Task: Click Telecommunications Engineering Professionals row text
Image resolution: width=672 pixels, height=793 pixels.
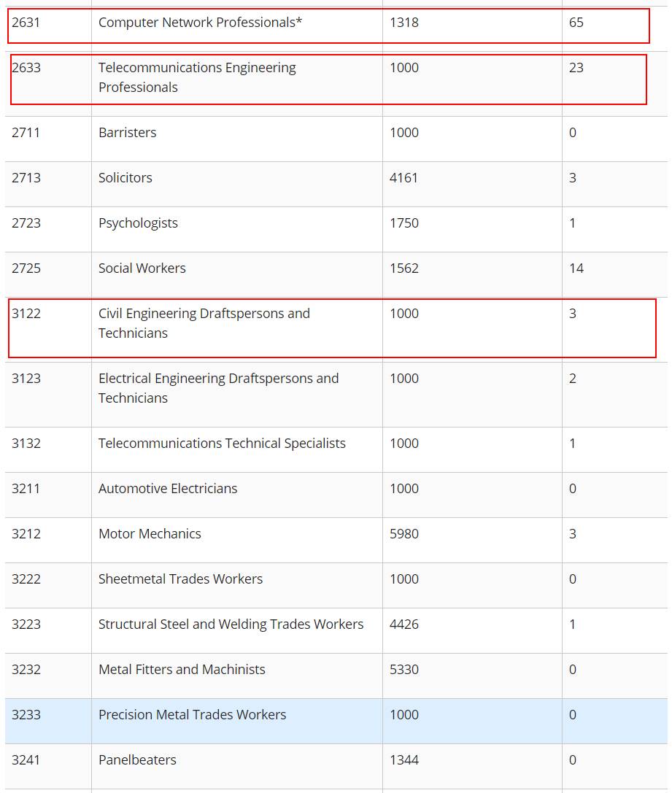Action: [x=197, y=77]
